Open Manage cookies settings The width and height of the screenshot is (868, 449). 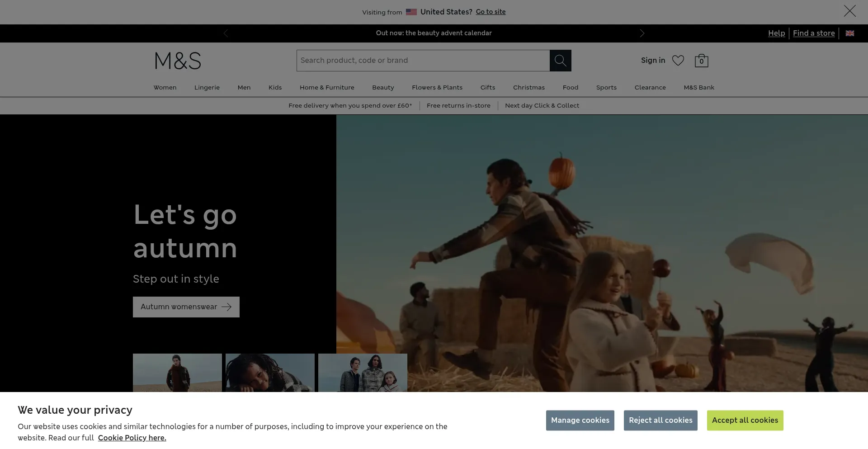pos(580,421)
